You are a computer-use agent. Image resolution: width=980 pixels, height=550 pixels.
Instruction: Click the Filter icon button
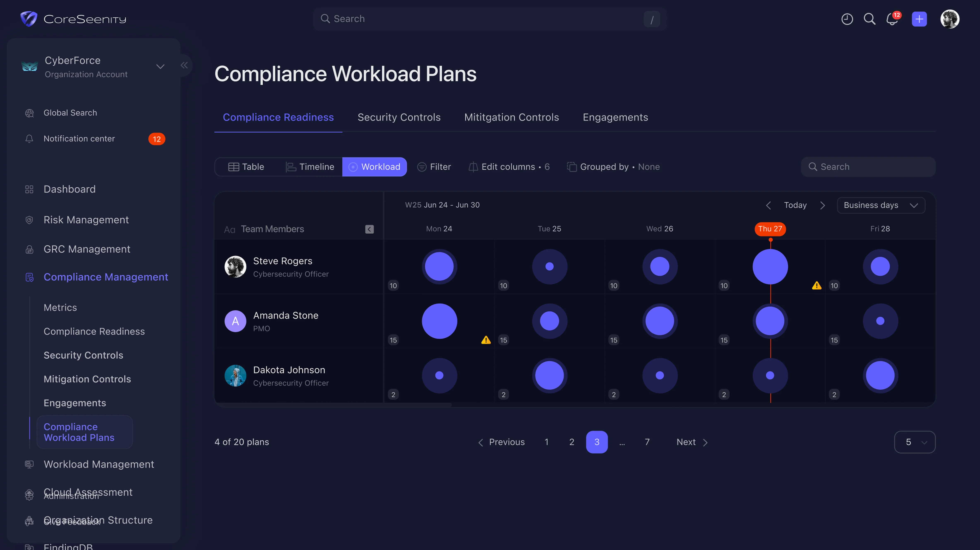pos(434,167)
